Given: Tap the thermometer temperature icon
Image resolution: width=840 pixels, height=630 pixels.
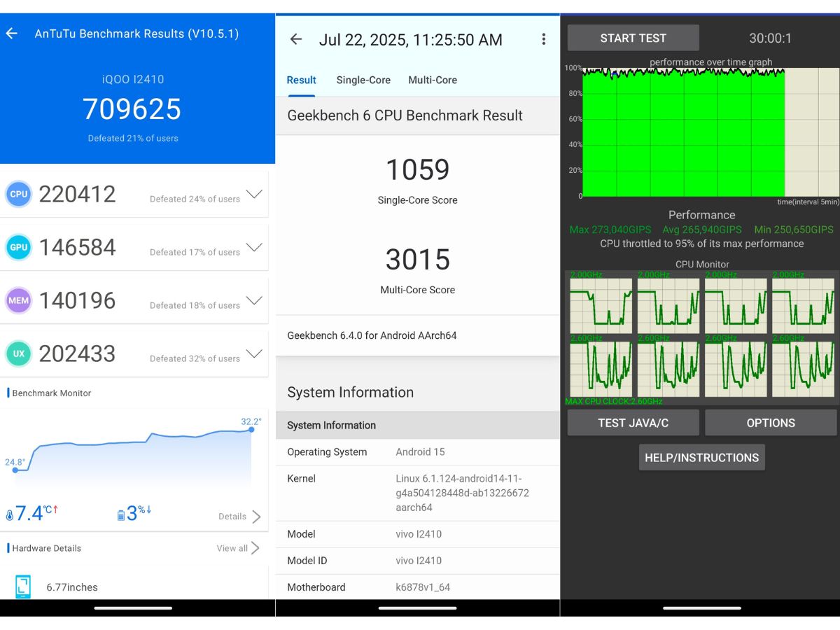Looking at the screenshot, I should [10, 515].
